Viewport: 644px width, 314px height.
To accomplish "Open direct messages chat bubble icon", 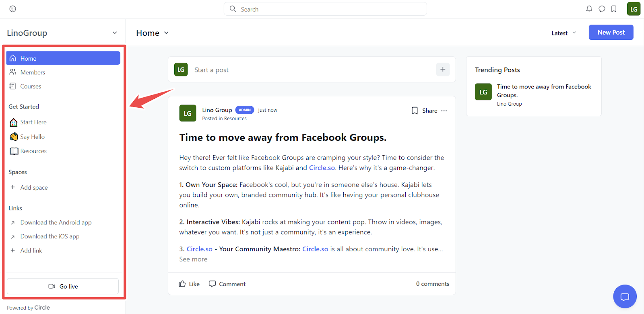I will click(x=602, y=9).
